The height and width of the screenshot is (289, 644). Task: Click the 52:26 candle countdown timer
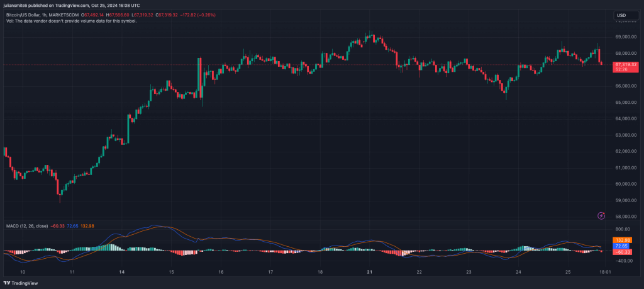[620, 70]
